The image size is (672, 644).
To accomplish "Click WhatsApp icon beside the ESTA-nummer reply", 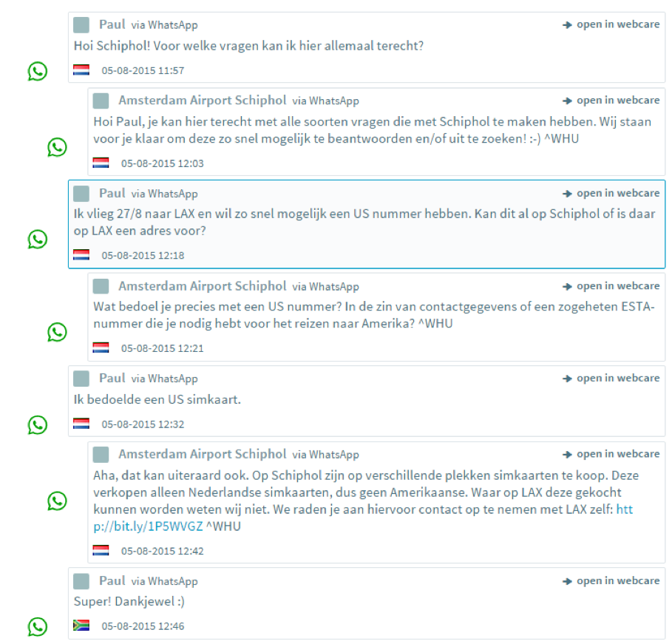I will [57, 332].
